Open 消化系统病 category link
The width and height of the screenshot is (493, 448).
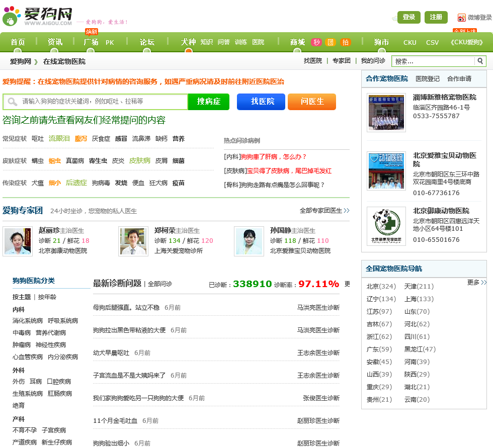(28, 321)
